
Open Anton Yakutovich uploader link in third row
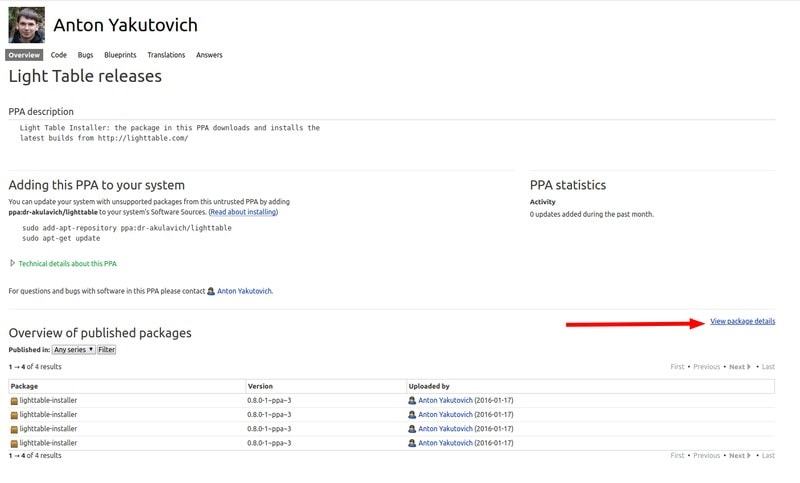coord(445,429)
